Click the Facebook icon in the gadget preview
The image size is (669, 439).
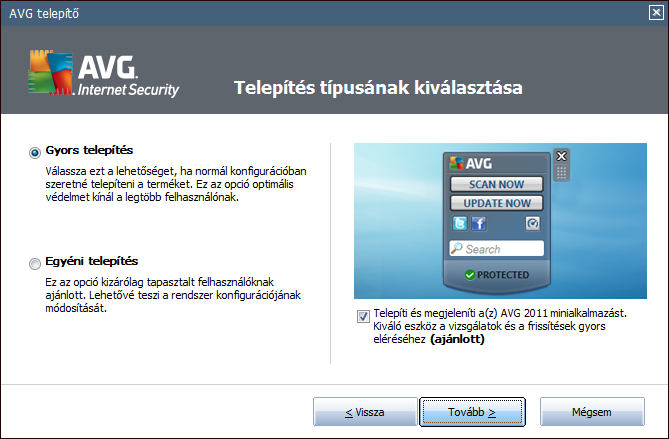pos(479,223)
